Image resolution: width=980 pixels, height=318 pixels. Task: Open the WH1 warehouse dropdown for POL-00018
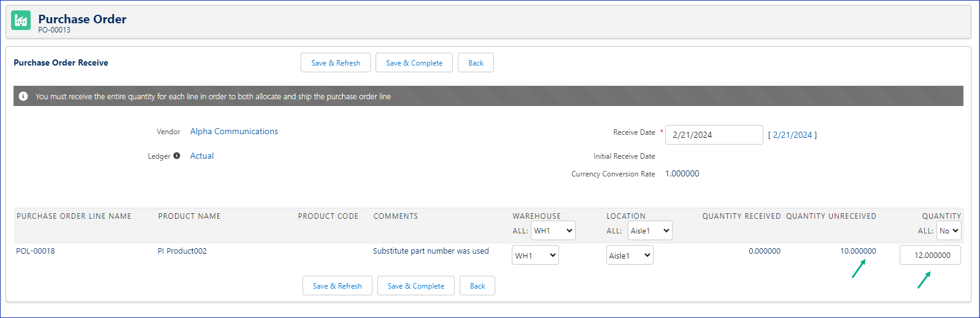(x=535, y=255)
